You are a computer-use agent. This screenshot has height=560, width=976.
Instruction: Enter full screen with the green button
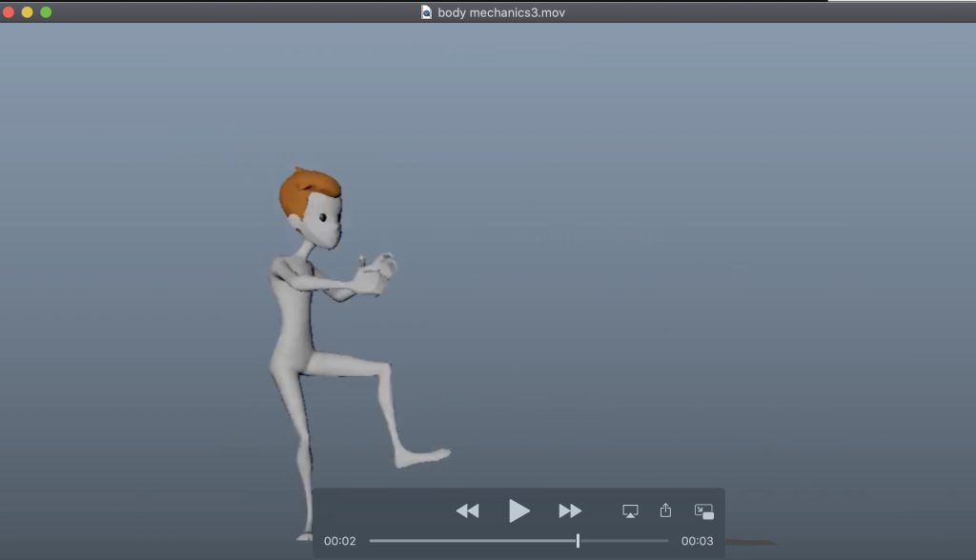point(46,11)
